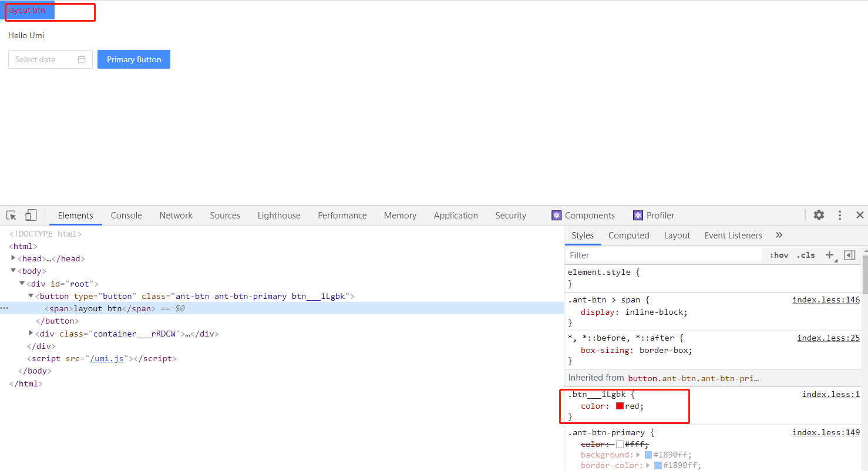Focus the styles Filter field
This screenshot has height=471, width=868.
664,255
